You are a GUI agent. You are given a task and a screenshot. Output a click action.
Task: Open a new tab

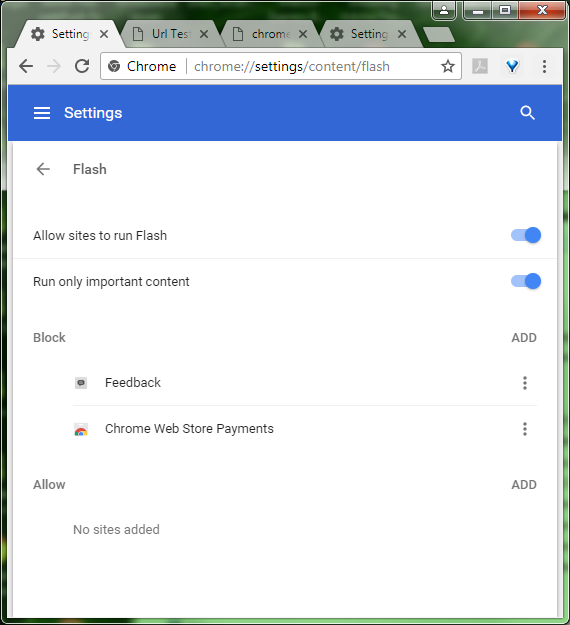(x=438, y=34)
